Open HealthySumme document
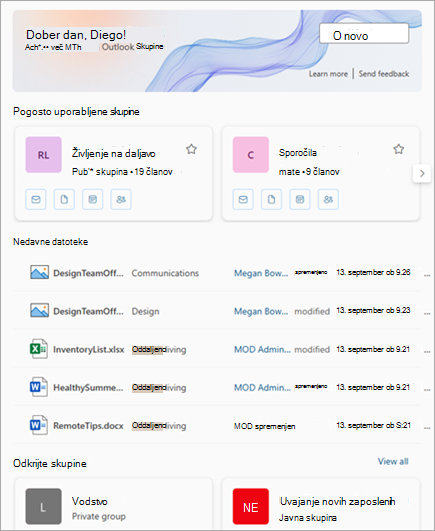 [x=88, y=387]
